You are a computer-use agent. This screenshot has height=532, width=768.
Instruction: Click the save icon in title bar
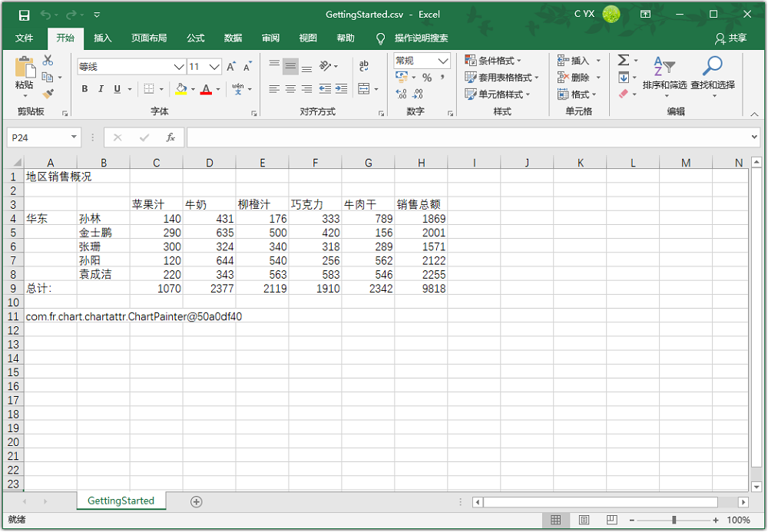(x=24, y=15)
